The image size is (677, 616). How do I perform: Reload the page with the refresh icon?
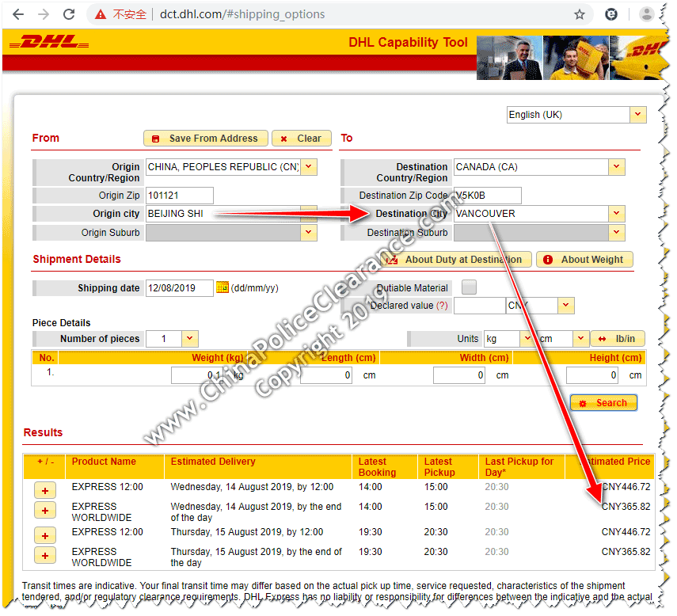tap(69, 14)
